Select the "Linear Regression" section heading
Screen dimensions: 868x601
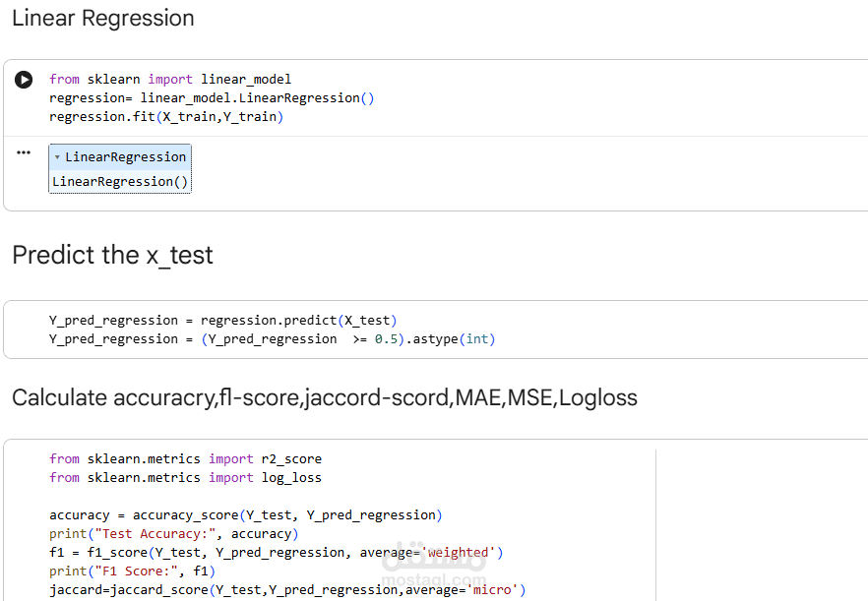coord(103,19)
